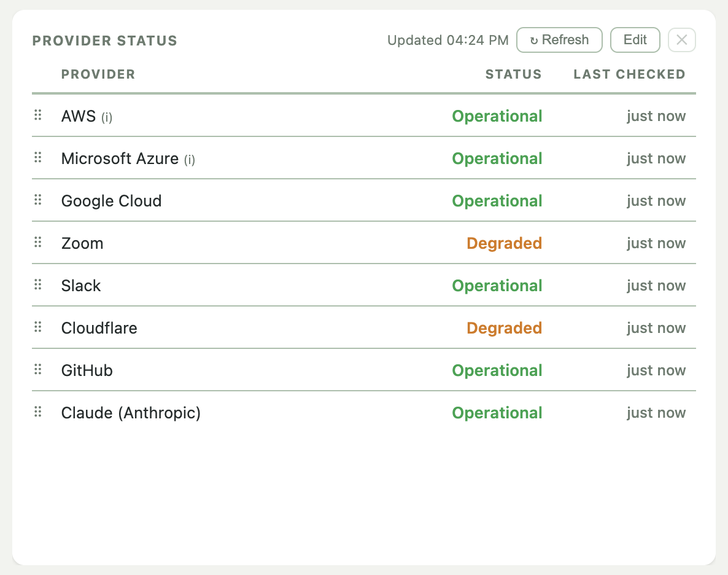
Task: Select the Zoom provider name
Action: point(82,243)
